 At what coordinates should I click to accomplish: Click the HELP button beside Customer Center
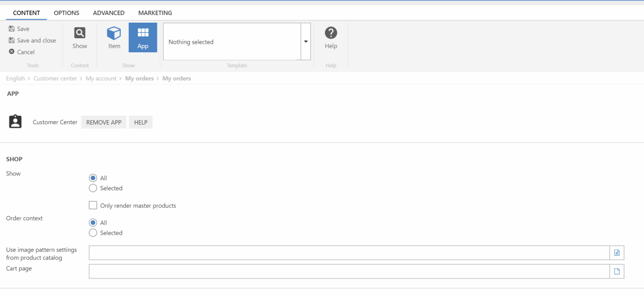(141, 122)
